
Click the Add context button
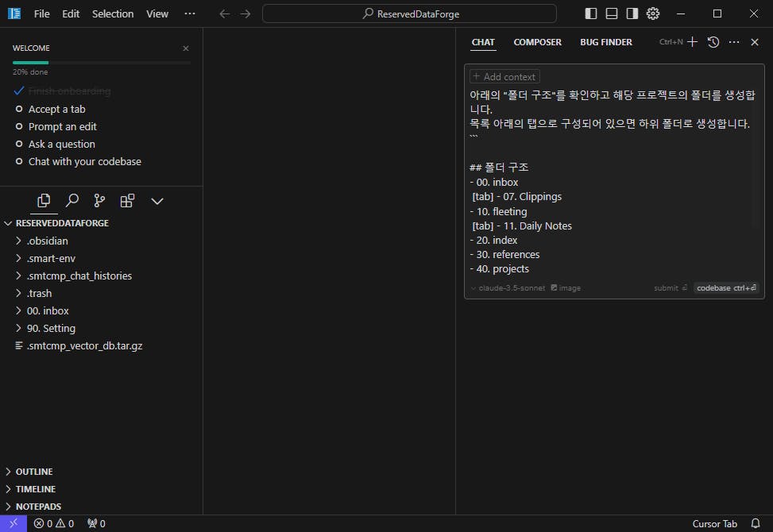click(x=504, y=77)
